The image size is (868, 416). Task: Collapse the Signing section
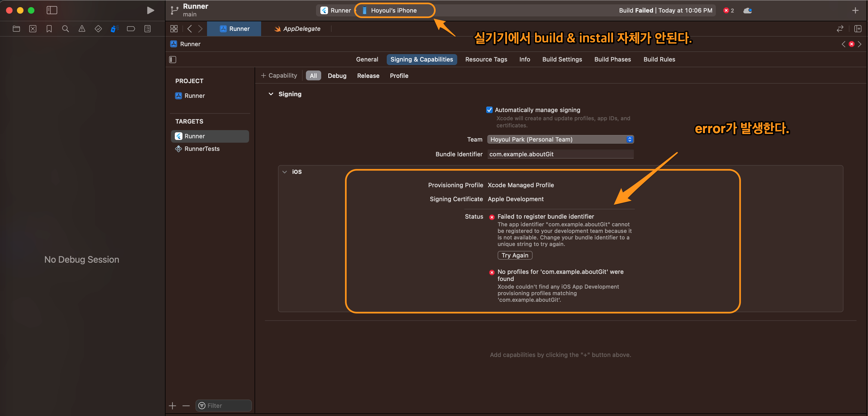point(271,94)
